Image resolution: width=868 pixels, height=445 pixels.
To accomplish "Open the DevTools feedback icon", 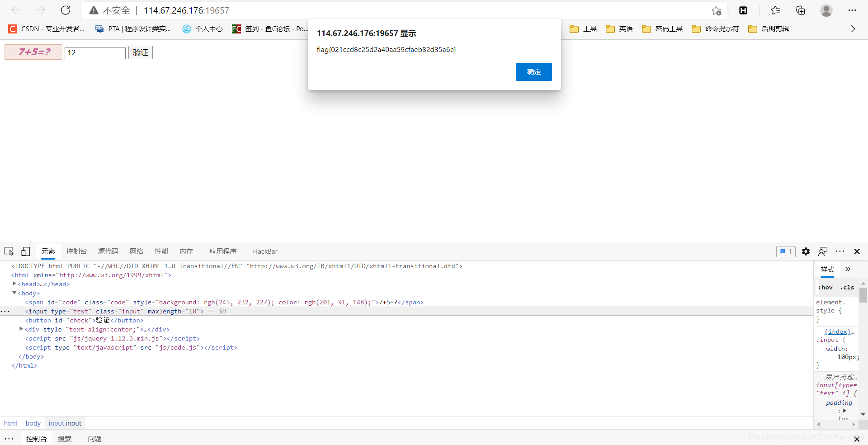I will 823,251.
